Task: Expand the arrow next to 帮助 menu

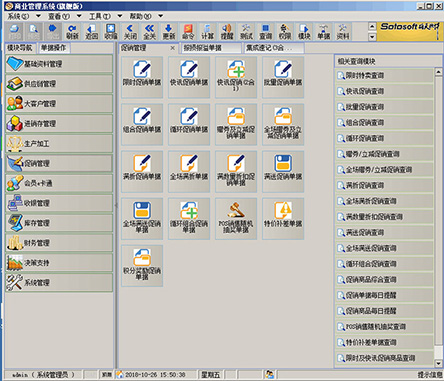Action: 160,16
